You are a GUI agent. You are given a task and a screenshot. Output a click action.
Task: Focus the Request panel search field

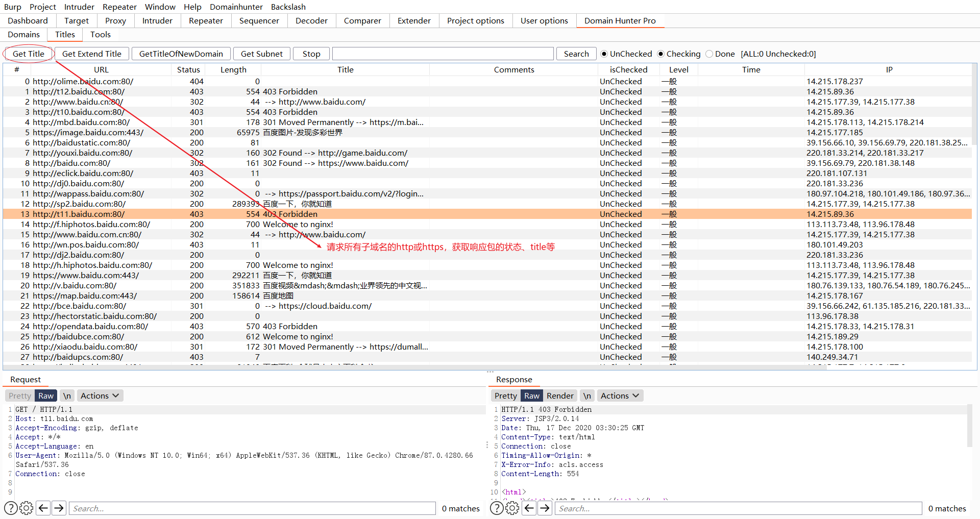click(x=252, y=508)
